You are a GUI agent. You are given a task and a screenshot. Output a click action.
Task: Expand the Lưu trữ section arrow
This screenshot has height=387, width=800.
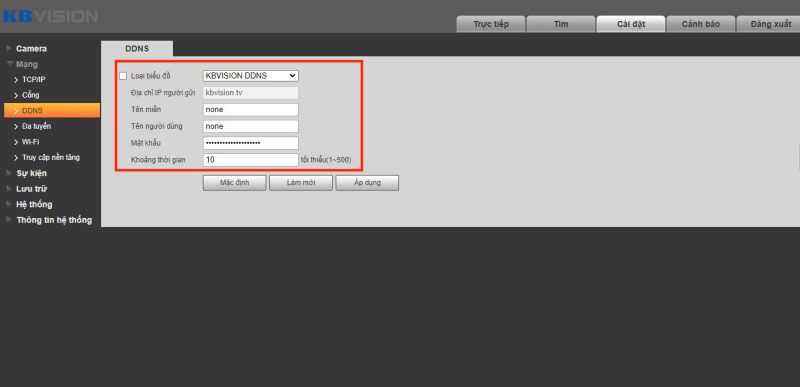coord(9,189)
